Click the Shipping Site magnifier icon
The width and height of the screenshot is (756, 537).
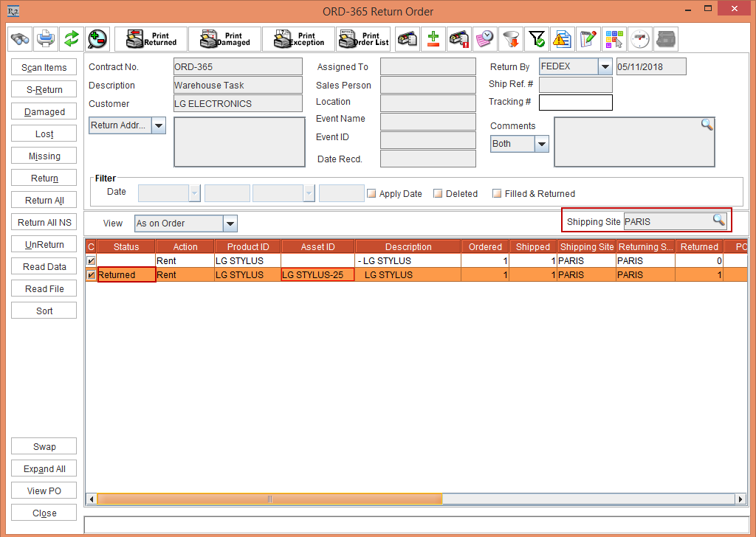click(718, 220)
